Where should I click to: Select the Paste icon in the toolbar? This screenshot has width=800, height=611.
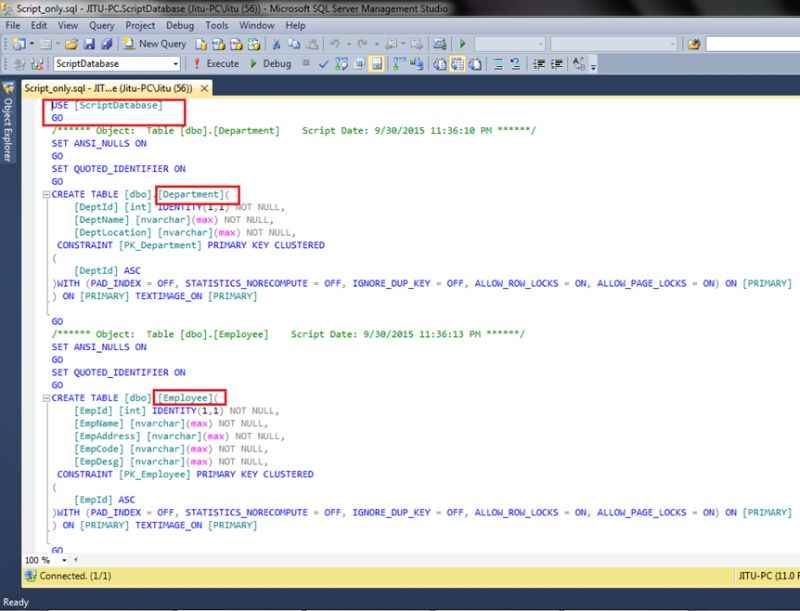(311, 45)
